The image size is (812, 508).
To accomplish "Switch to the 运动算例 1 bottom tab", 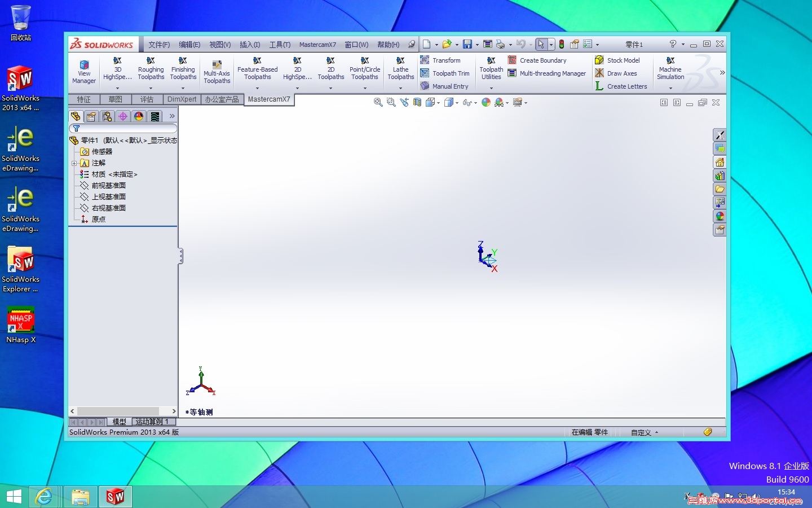I will point(152,422).
